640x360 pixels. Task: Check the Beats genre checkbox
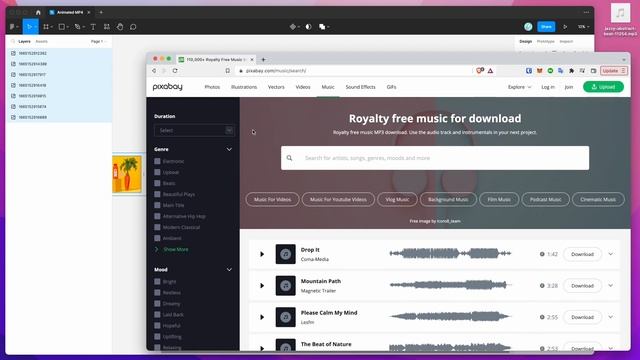(x=157, y=183)
